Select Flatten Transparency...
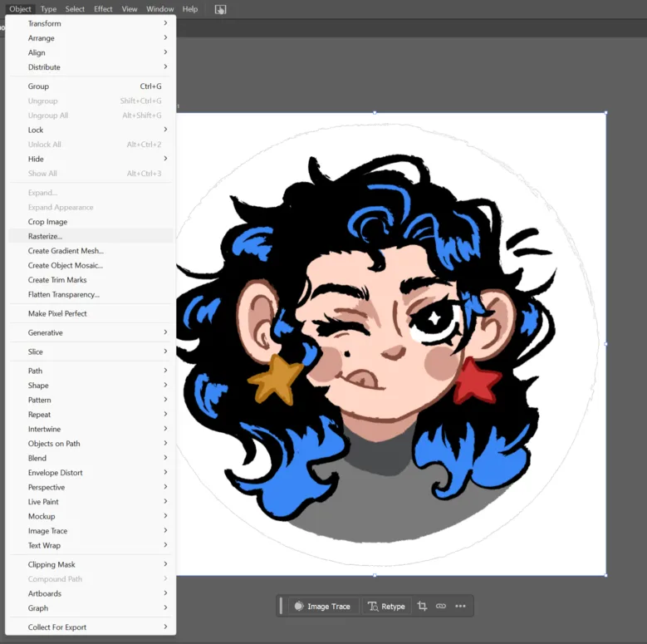This screenshot has height=644, width=647. [91, 294]
